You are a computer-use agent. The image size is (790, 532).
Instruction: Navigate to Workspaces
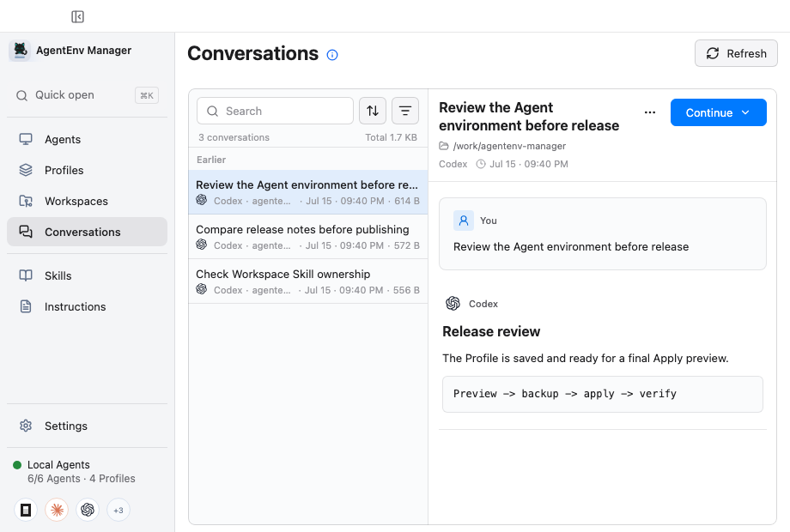[88, 202]
